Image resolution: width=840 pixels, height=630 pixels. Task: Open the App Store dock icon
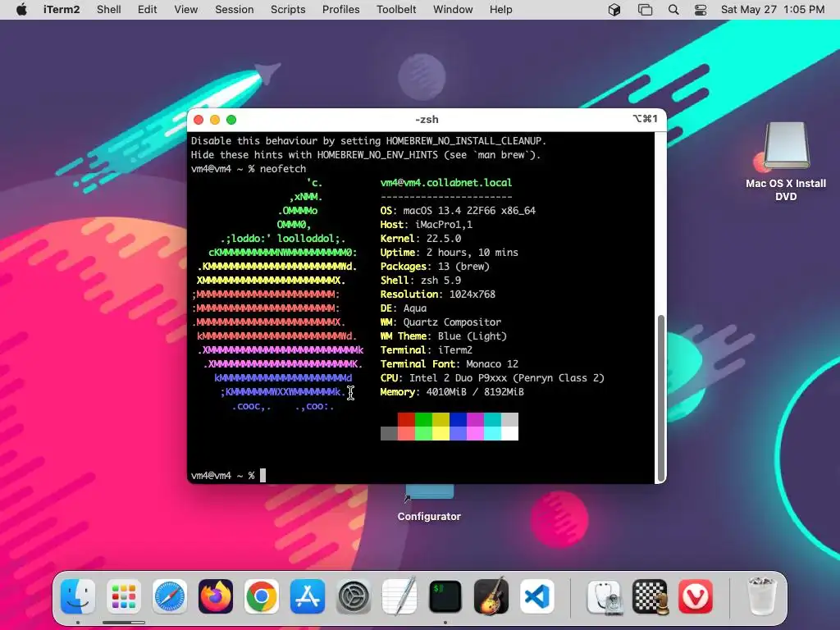(x=308, y=596)
